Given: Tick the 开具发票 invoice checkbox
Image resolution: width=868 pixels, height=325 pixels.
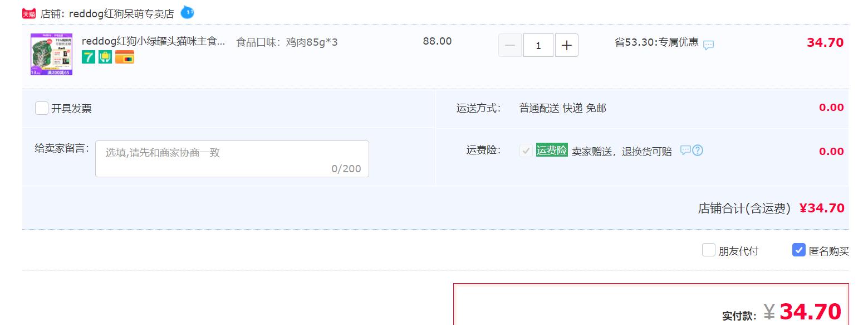Looking at the screenshot, I should 42,108.
